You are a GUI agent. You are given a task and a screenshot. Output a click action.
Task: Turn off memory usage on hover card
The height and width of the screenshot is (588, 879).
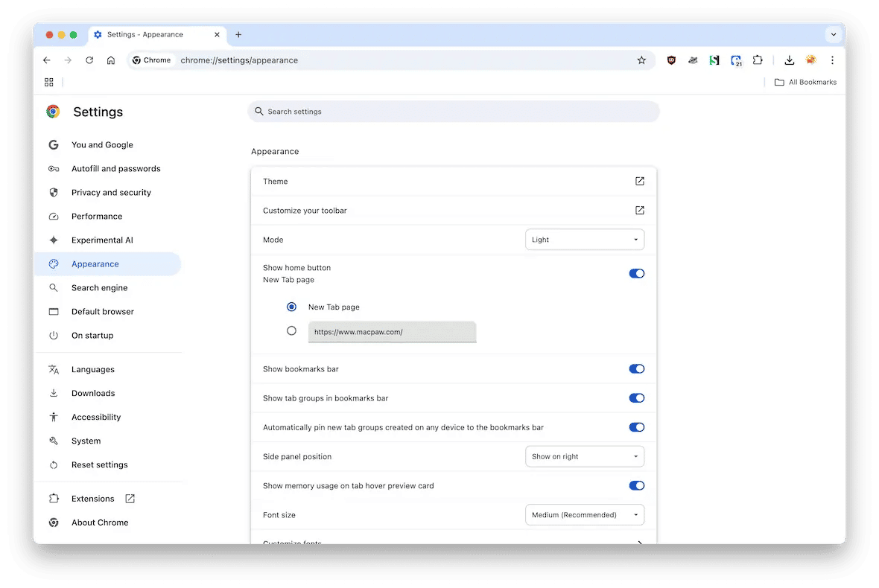click(636, 486)
